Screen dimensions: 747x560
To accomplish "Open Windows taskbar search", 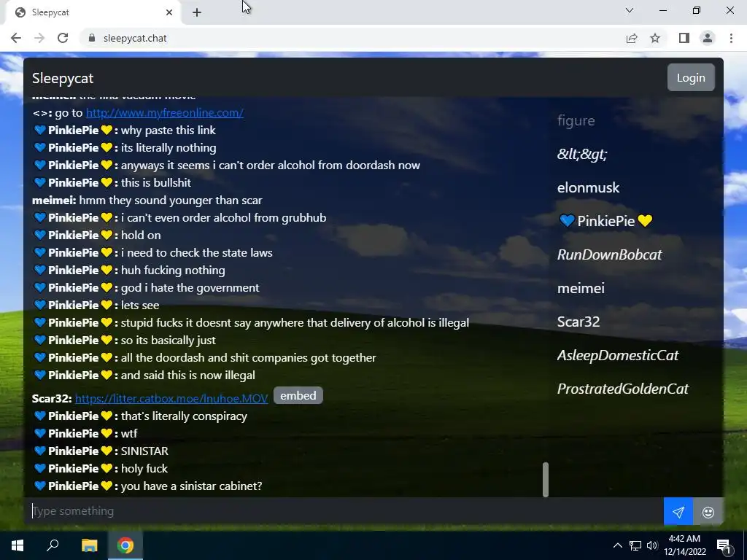I will 53,545.
